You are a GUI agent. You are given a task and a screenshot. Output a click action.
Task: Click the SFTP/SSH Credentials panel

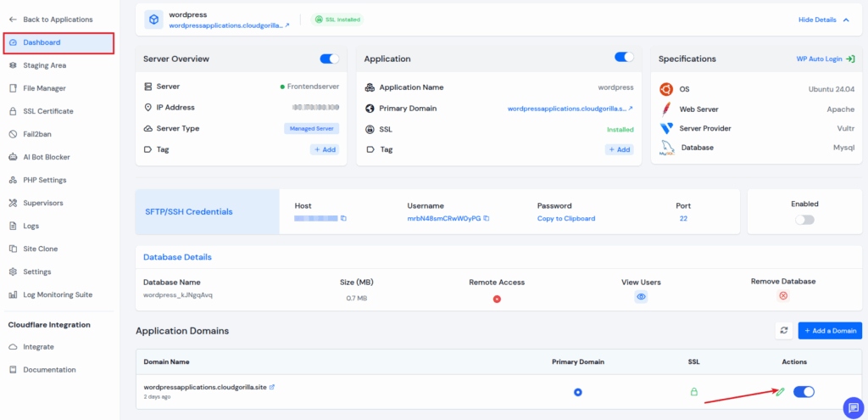tap(207, 211)
